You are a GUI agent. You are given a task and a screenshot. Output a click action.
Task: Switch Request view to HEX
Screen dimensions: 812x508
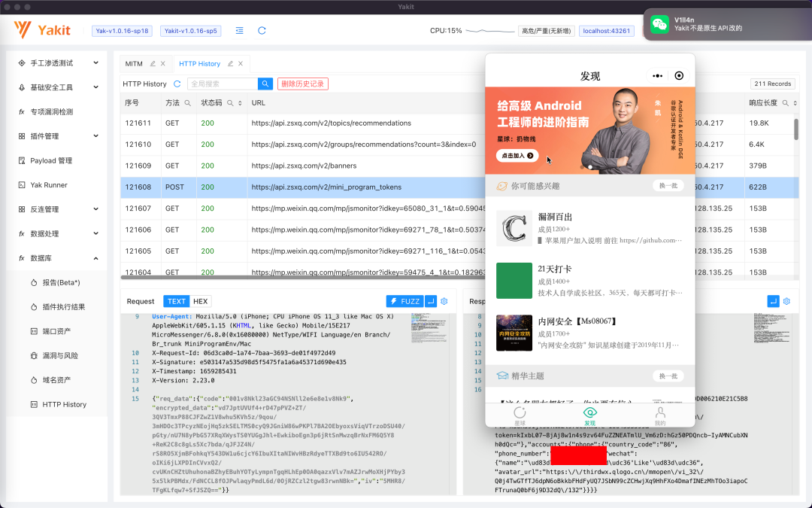click(x=201, y=301)
